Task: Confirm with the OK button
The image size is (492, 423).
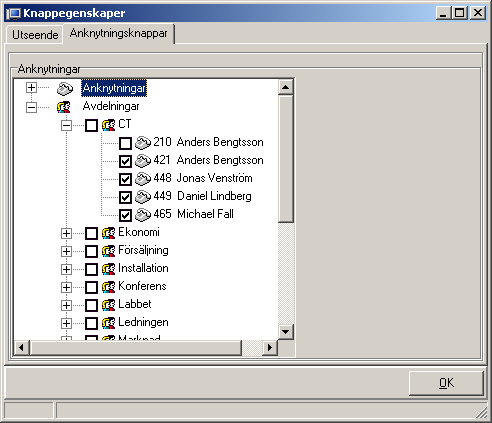Action: pyautogui.click(x=446, y=383)
